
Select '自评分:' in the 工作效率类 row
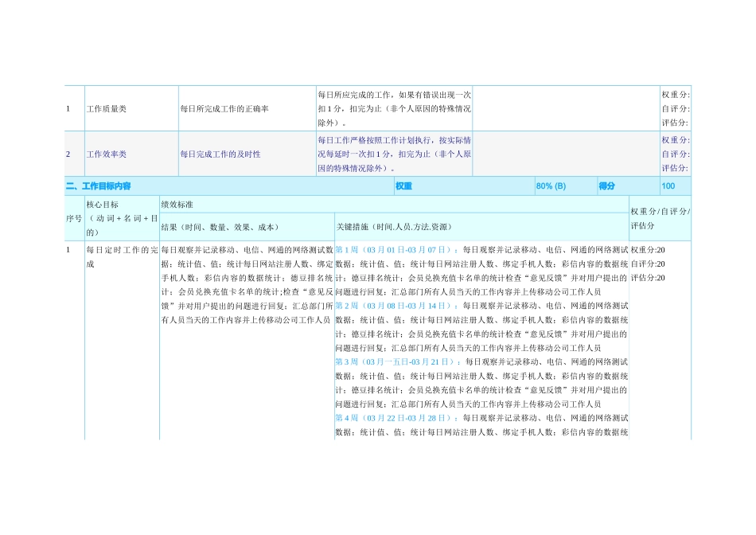click(x=676, y=154)
